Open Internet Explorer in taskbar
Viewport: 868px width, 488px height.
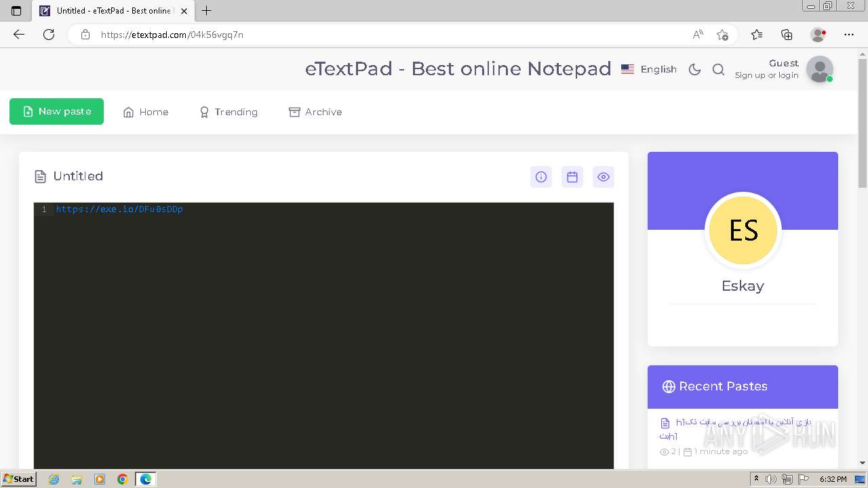pos(54,479)
